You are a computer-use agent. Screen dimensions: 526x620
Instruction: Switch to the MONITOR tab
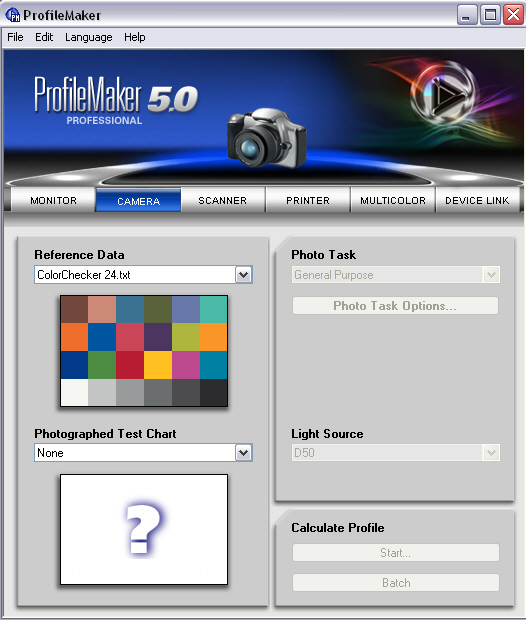pyautogui.click(x=53, y=200)
